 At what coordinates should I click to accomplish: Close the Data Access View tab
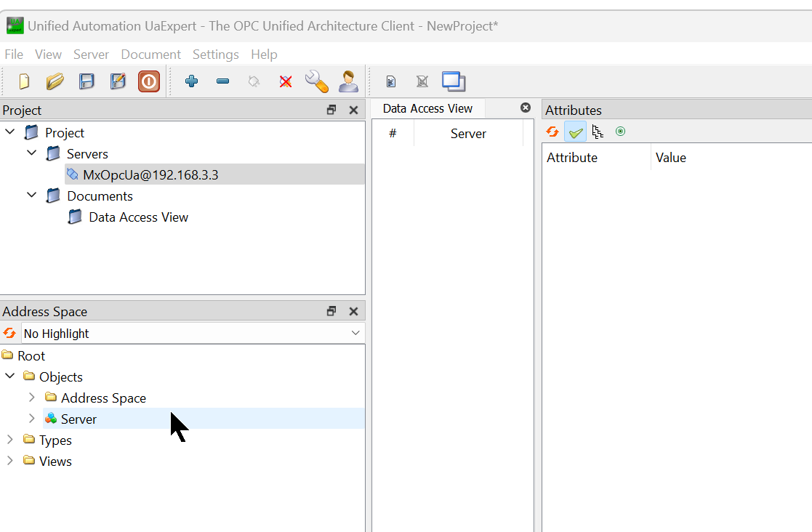tap(526, 108)
